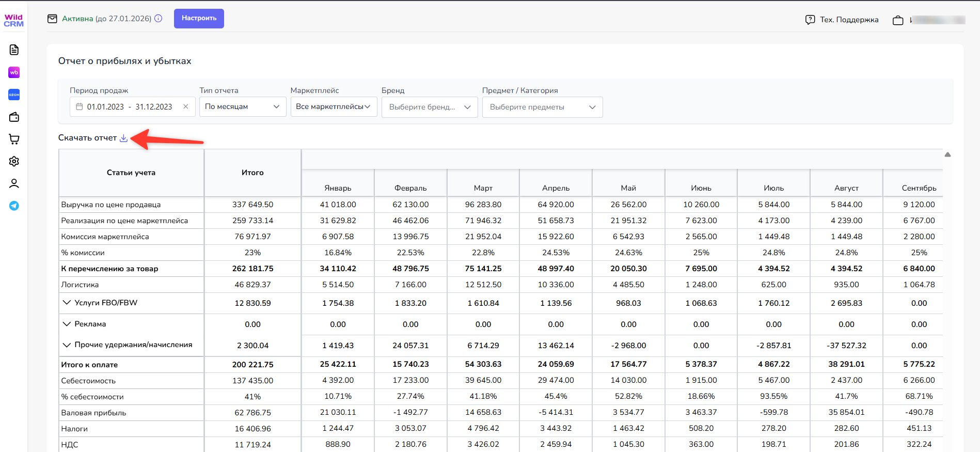Open the 'Выберите предметы' category dropdown
980x452 pixels.
coord(542,107)
